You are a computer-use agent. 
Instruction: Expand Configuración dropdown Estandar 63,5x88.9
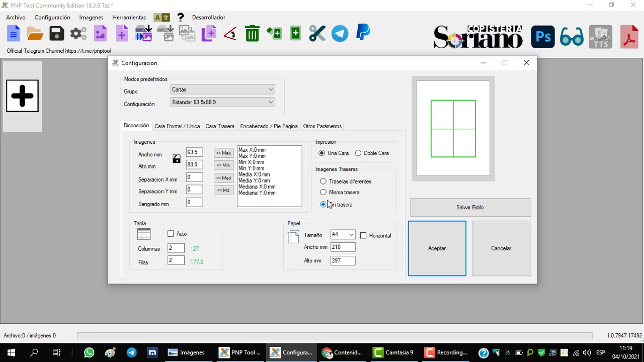coord(222,102)
